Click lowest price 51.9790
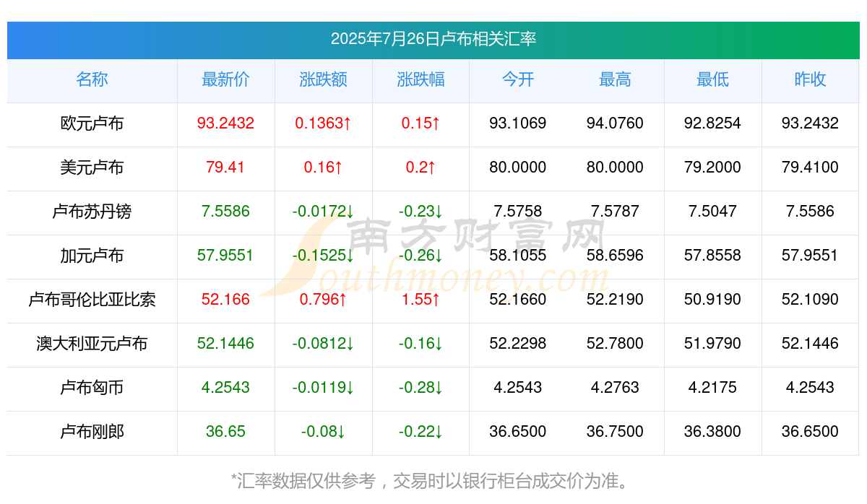Image resolution: width=867 pixels, height=504 pixels. click(712, 344)
